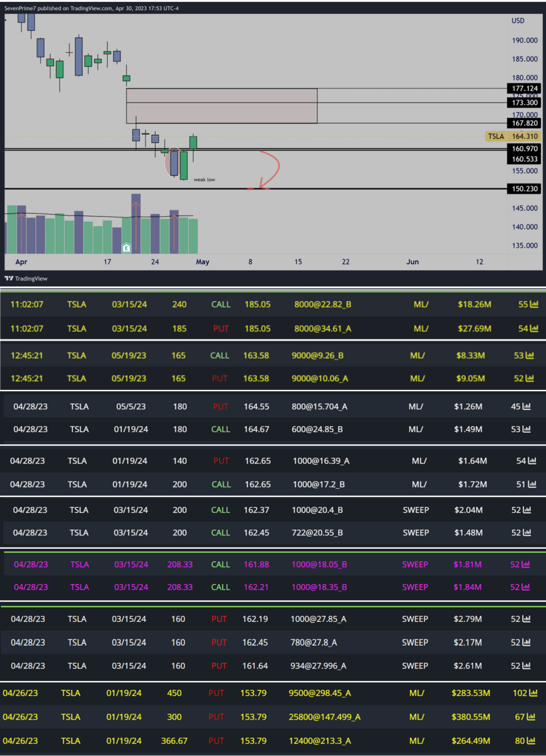This screenshot has height=756, width=546.
Task: Open chart icon in the $9.05M PUT row
Action: [x=530, y=379]
